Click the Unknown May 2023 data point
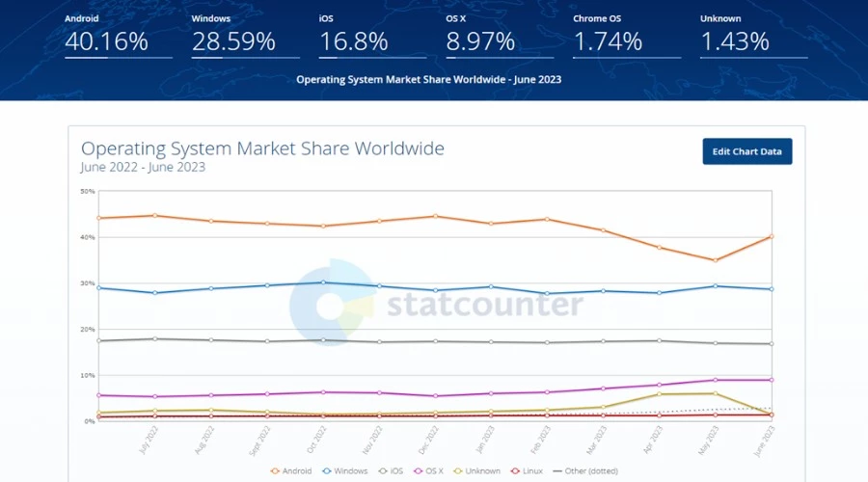The image size is (868, 482). [x=715, y=393]
